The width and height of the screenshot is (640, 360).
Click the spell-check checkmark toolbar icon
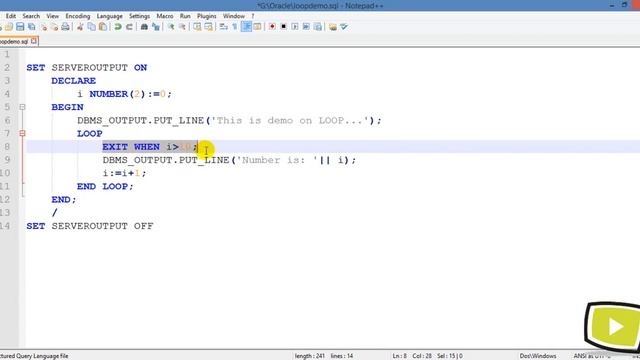[344, 27]
